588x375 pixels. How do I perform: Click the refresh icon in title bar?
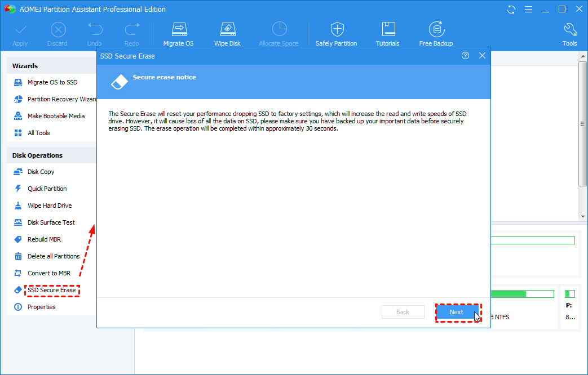[511, 10]
